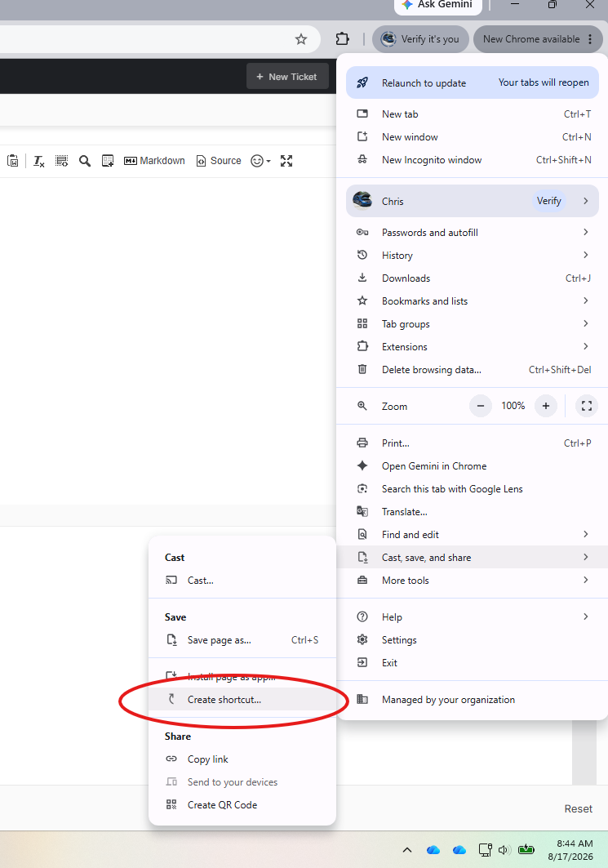Click Relaunch to update
This screenshot has width=608, height=868.
(x=473, y=83)
